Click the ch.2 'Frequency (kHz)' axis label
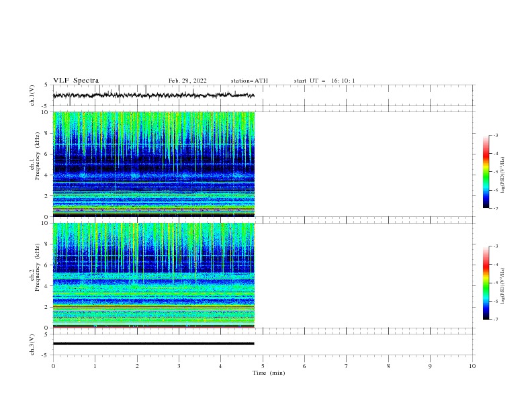 tap(38, 267)
